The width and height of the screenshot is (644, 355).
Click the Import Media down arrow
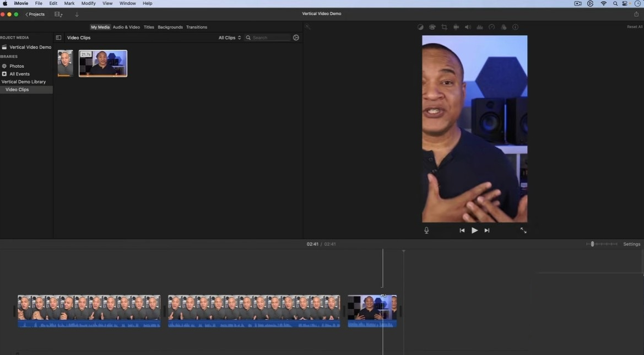coord(77,14)
